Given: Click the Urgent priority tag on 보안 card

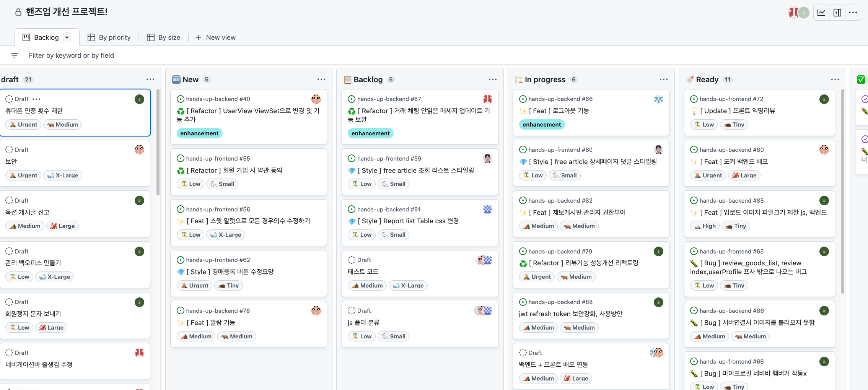Looking at the screenshot, I should (24, 175).
